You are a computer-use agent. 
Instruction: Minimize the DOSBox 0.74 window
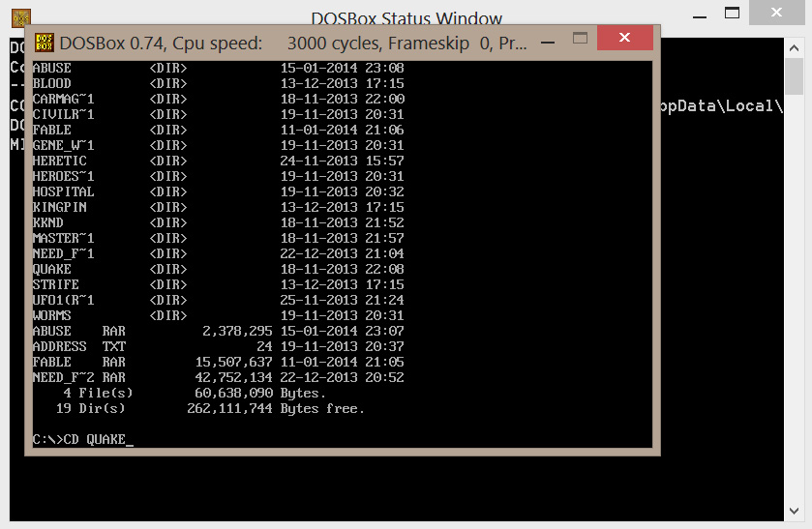point(548,43)
